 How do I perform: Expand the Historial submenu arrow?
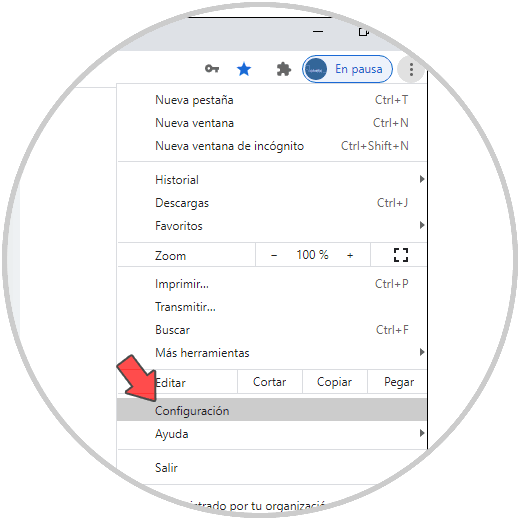click(x=422, y=179)
